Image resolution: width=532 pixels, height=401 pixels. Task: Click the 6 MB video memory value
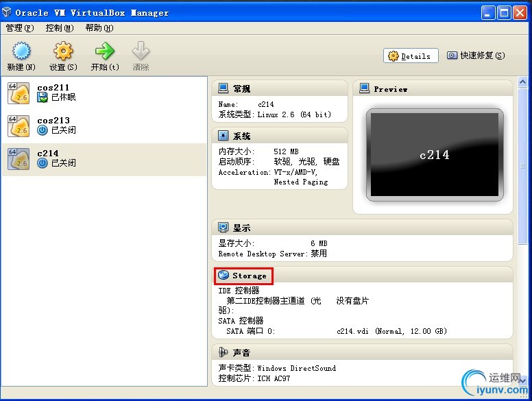(319, 243)
